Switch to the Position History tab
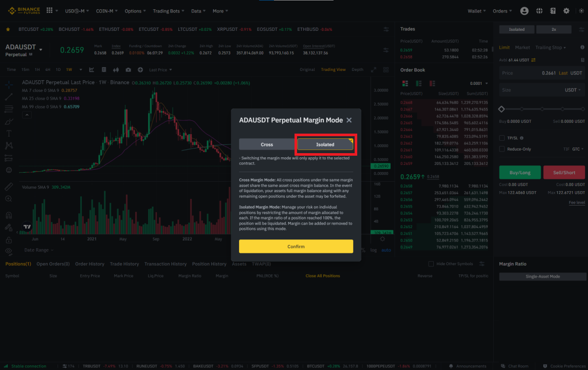Viewport: 588px width, 370px height. tap(209, 264)
